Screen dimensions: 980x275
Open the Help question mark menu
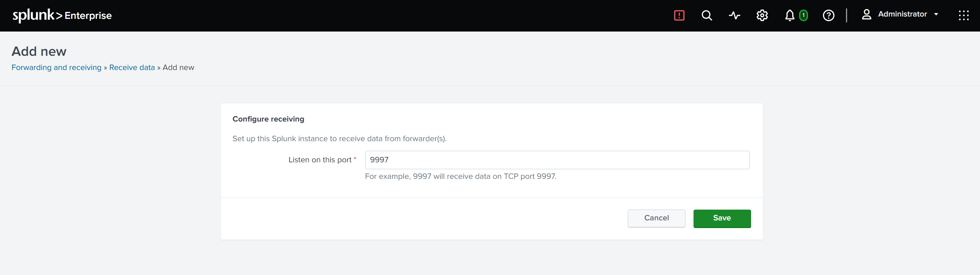pyautogui.click(x=828, y=15)
